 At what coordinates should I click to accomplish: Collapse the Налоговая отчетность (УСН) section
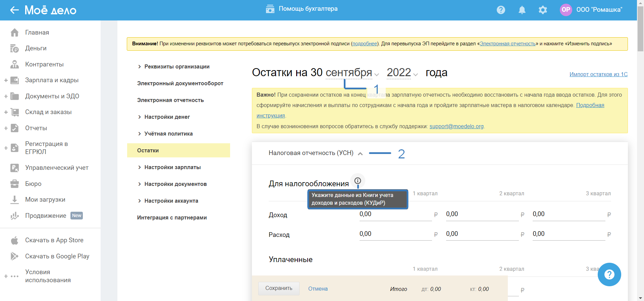[360, 154]
